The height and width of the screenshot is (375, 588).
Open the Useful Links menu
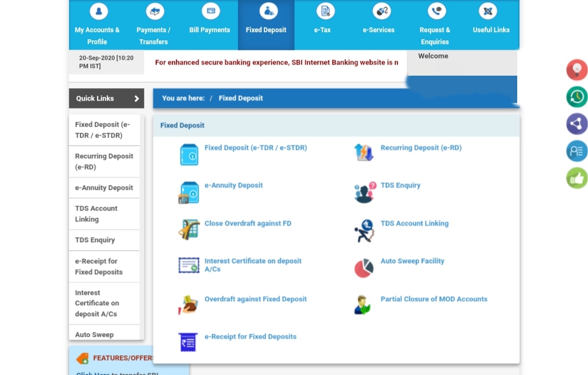(x=491, y=30)
